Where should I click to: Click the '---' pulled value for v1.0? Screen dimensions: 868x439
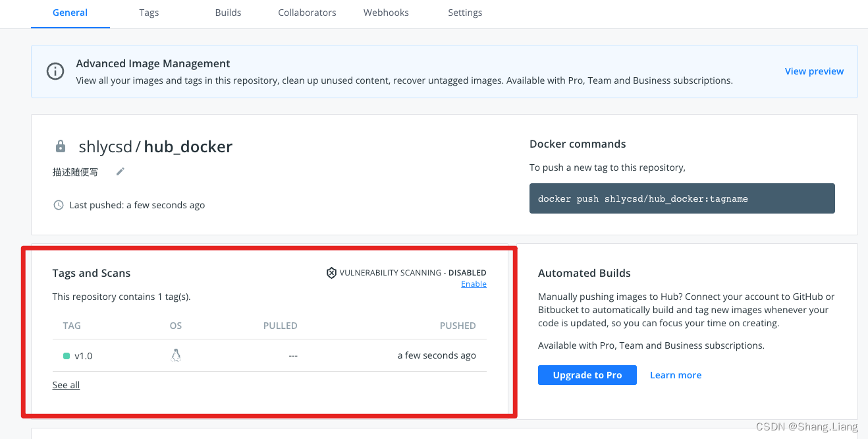click(293, 356)
